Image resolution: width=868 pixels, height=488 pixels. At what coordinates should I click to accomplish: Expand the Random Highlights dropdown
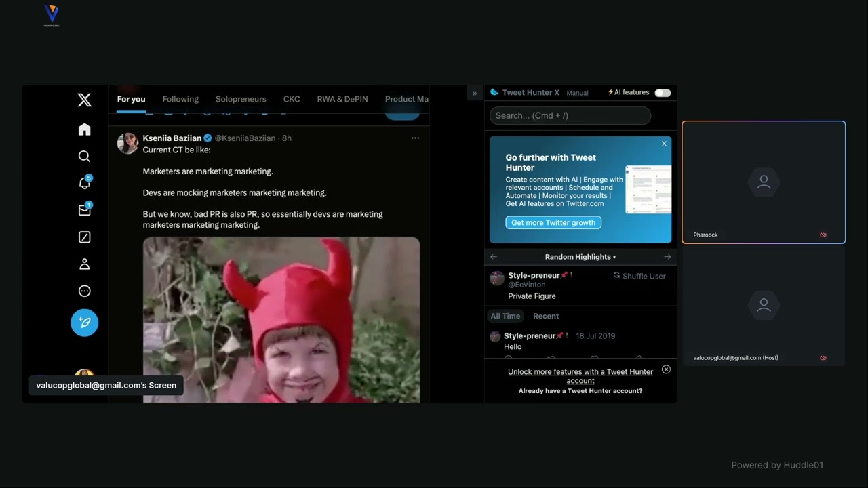click(580, 257)
